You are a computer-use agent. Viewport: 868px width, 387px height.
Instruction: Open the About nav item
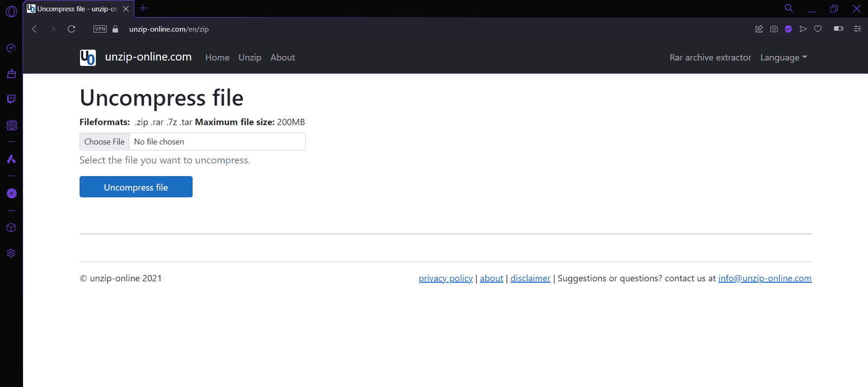[283, 57]
